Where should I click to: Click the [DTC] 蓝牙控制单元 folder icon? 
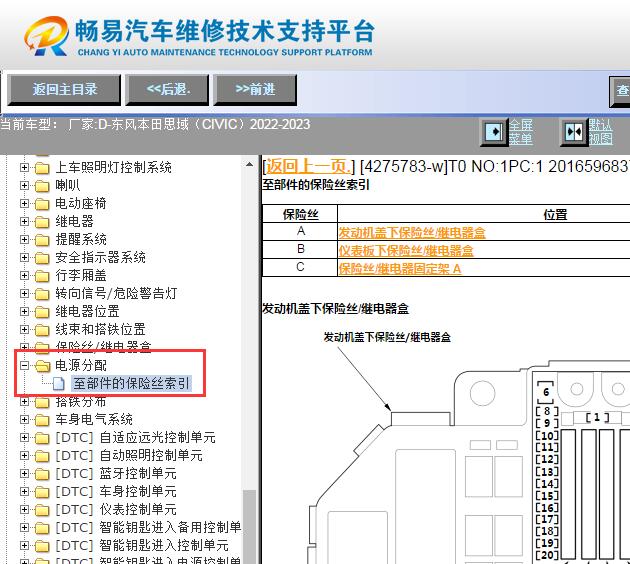42,474
